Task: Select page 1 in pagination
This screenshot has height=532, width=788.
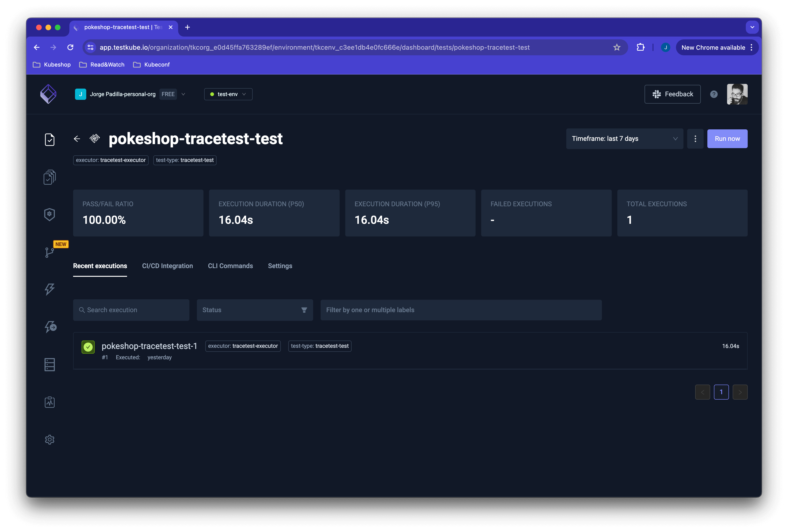Action: point(721,392)
